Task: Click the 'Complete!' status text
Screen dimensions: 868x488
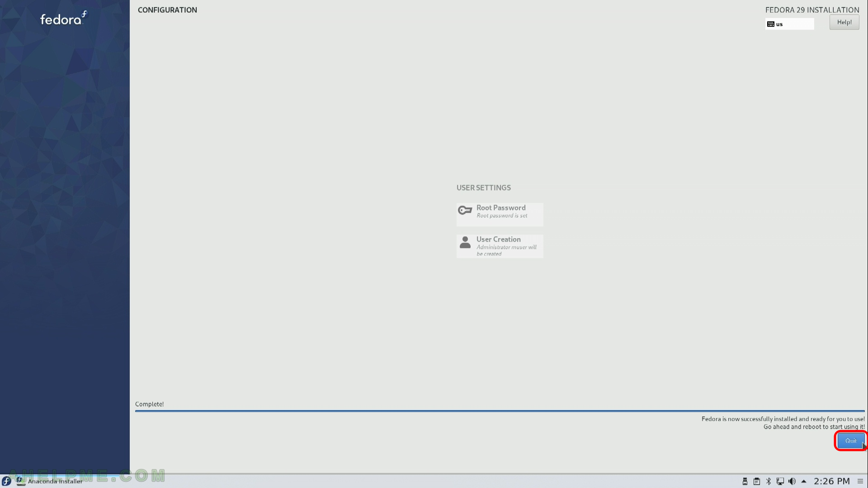Action: (150, 404)
